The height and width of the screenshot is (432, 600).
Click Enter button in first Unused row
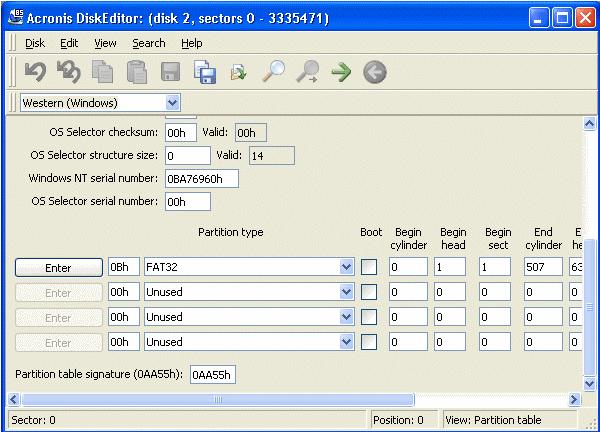[x=59, y=293]
